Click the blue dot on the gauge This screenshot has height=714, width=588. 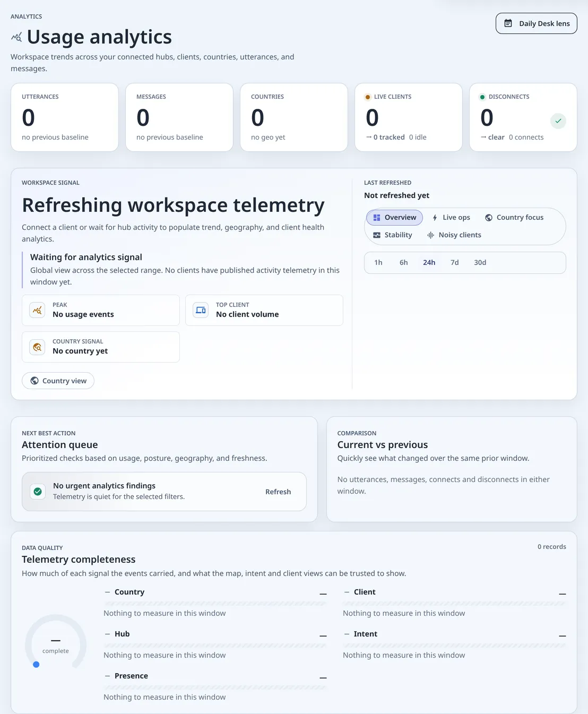coord(36,665)
